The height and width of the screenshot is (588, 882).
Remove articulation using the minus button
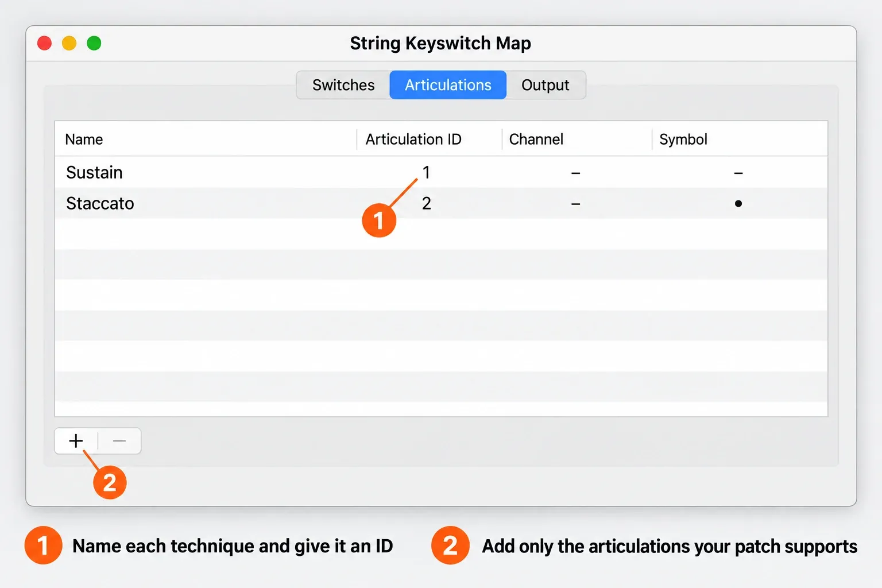(119, 441)
